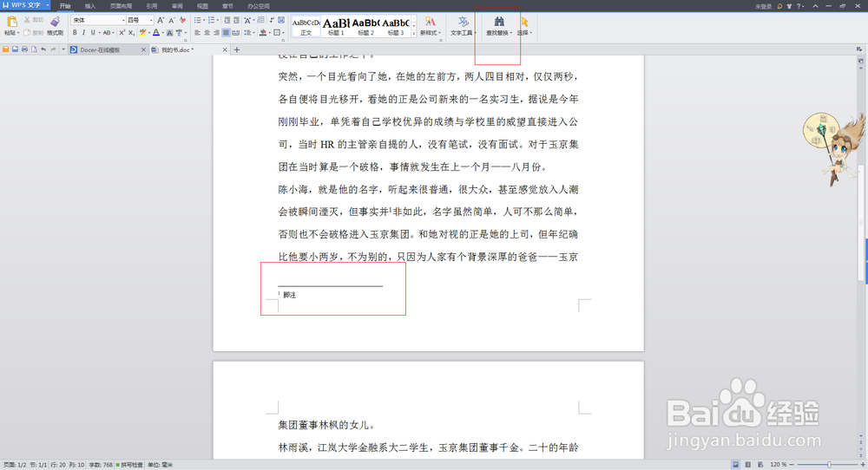Adjust zoom slider handle in status bar

pyautogui.click(x=829, y=465)
